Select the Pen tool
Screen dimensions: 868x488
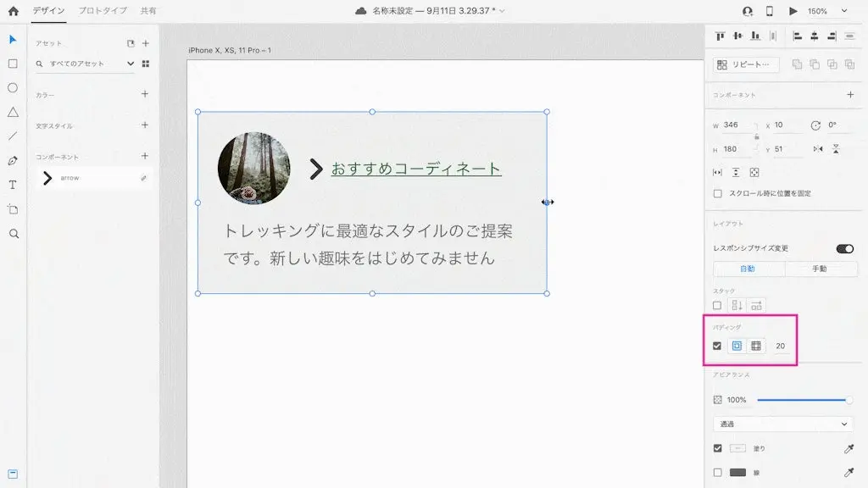coord(13,160)
